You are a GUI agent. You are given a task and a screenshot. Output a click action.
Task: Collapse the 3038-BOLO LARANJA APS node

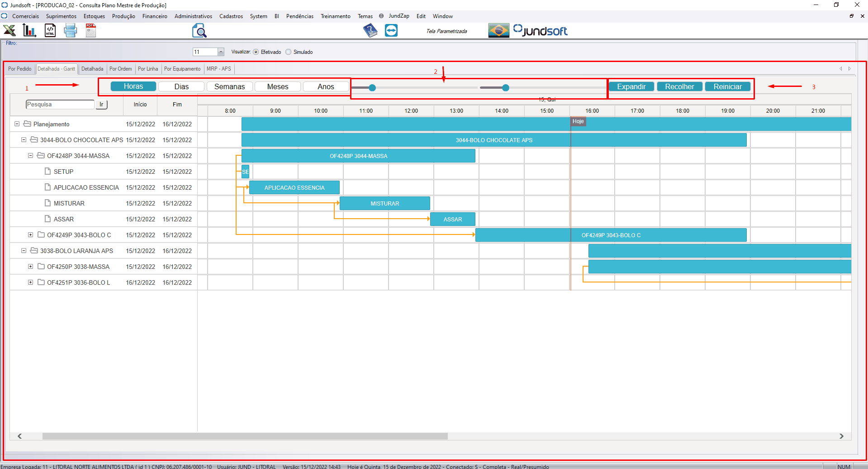tap(24, 250)
